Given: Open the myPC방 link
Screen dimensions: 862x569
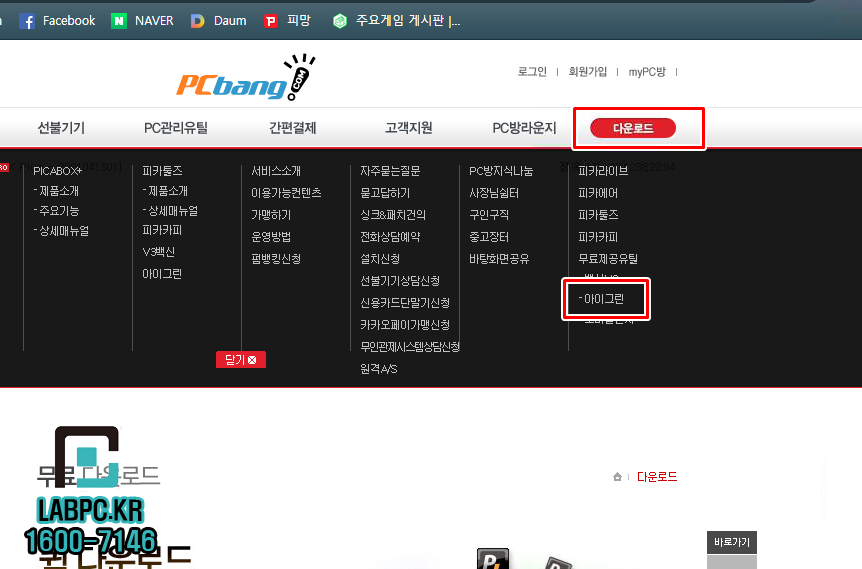Looking at the screenshot, I should click(x=647, y=71).
